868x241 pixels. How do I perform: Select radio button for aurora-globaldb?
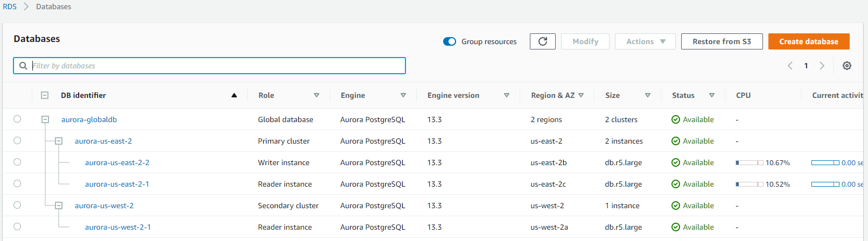click(x=17, y=119)
